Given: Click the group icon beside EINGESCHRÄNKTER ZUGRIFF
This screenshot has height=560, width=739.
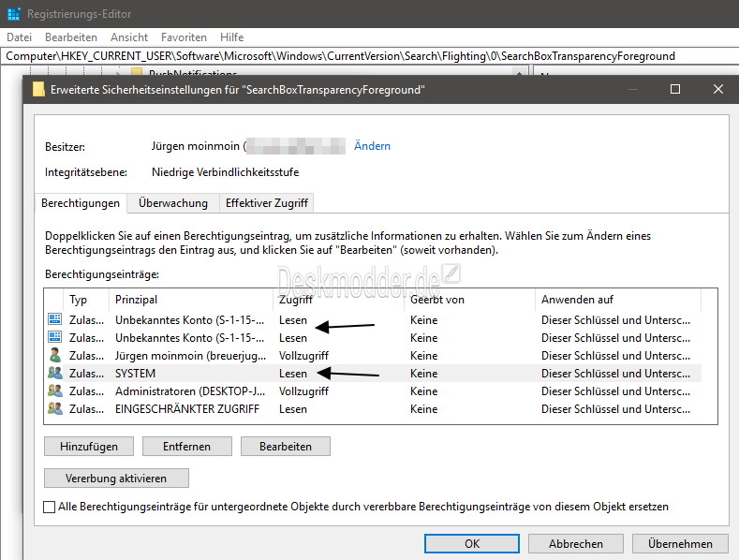Looking at the screenshot, I should 54,408.
